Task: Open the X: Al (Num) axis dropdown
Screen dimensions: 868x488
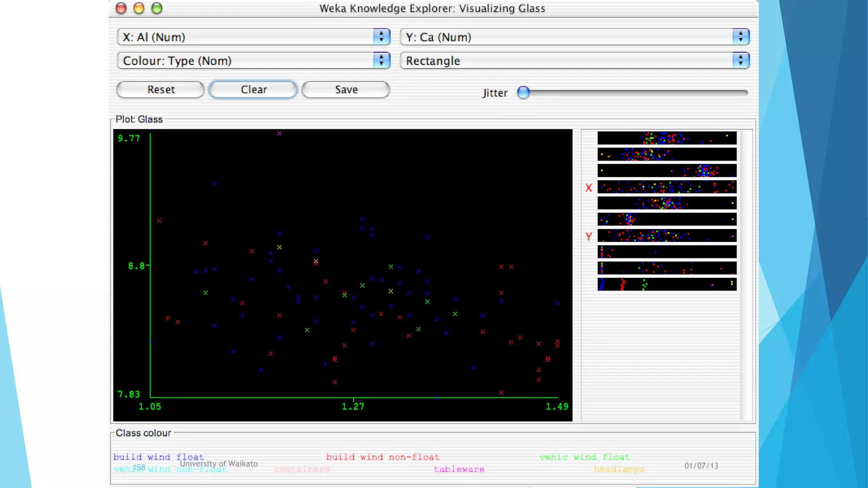Action: point(253,37)
